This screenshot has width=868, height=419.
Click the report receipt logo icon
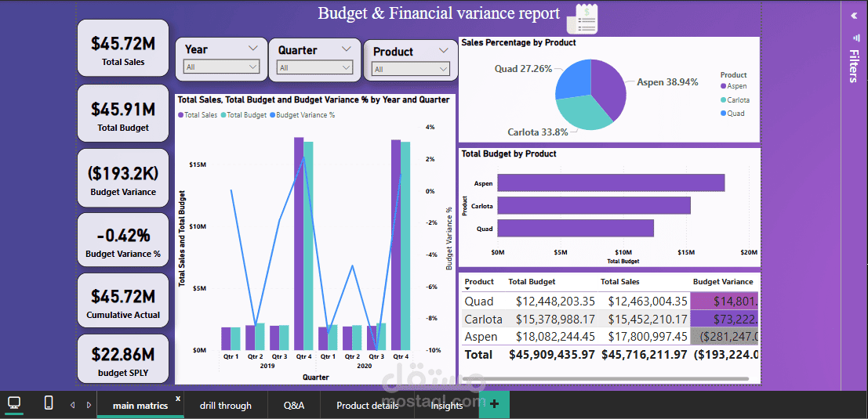tap(583, 20)
